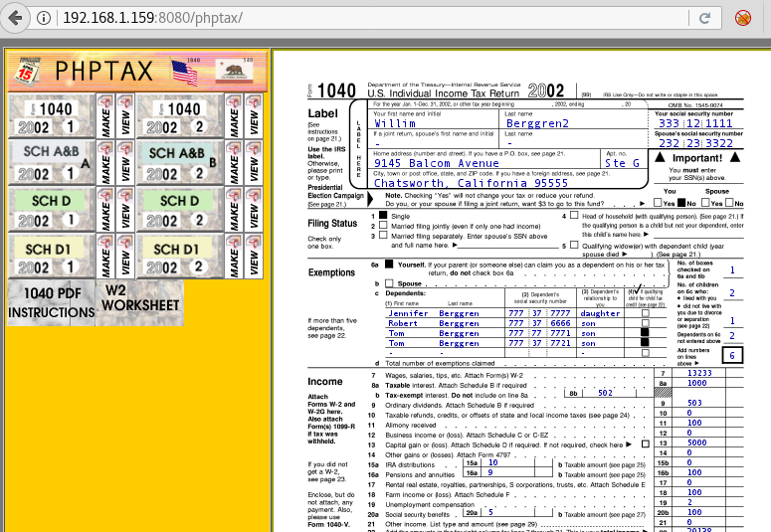Open the SCH D 2002 form 2 tile
771x532 pixels.
179,210
